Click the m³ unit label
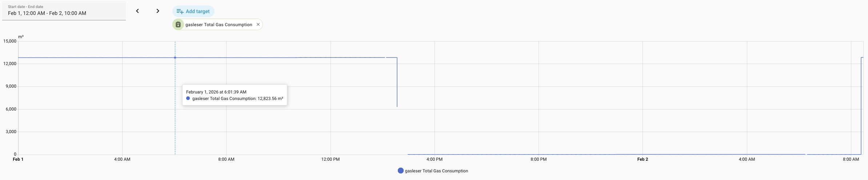 tap(21, 37)
